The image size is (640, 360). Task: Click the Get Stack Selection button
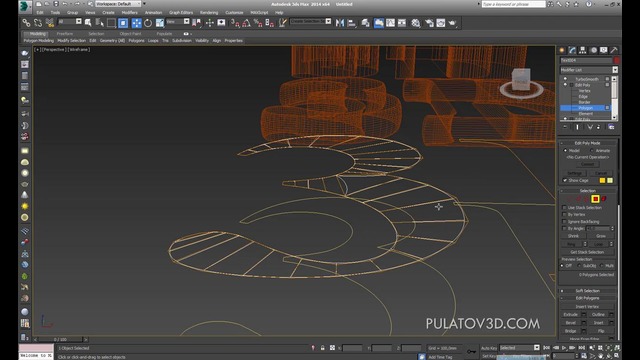point(587,252)
